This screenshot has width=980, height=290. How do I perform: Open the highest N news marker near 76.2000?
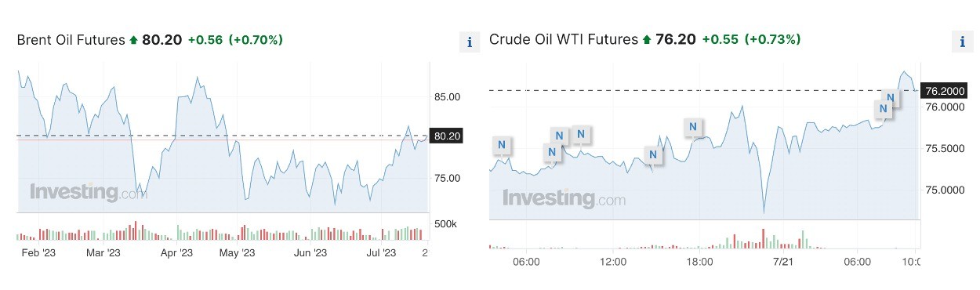coord(891,98)
